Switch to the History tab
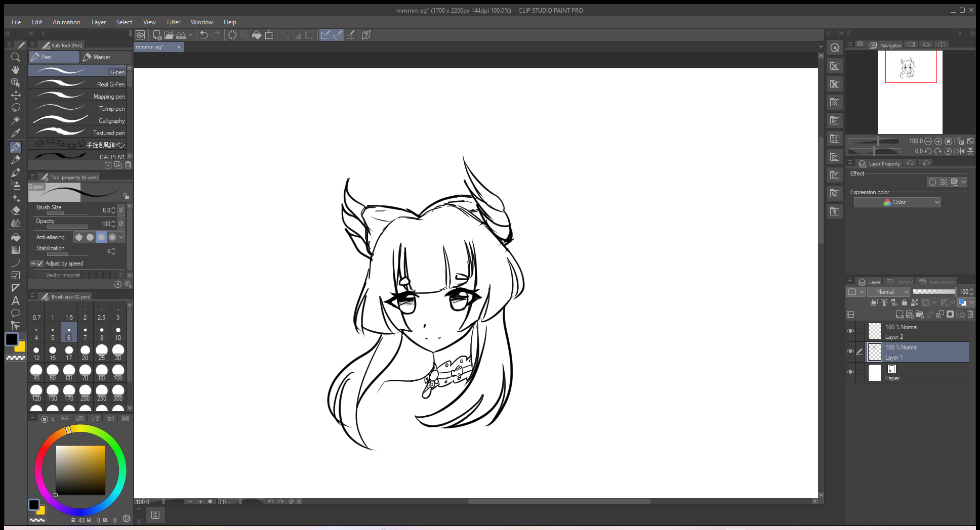 [x=900, y=282]
